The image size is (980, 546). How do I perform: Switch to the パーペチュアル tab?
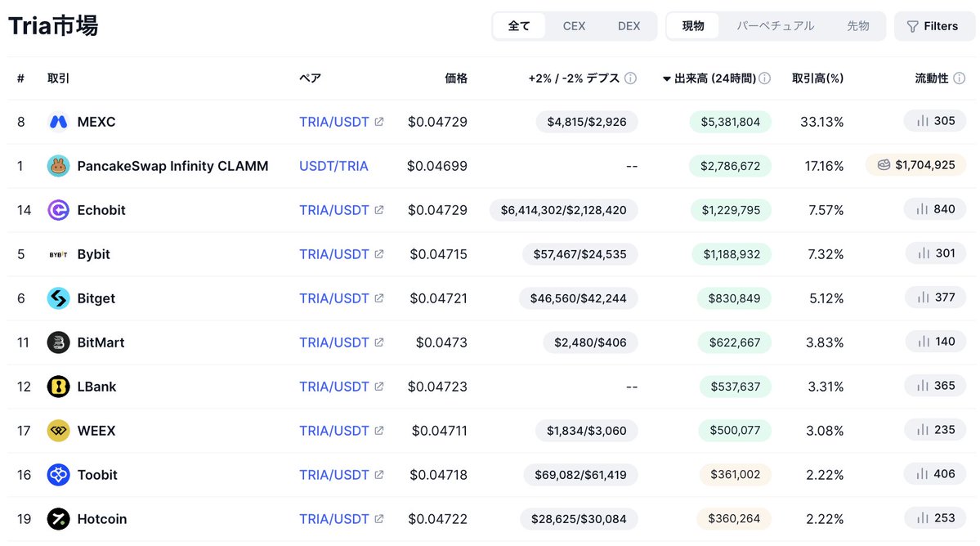[775, 26]
